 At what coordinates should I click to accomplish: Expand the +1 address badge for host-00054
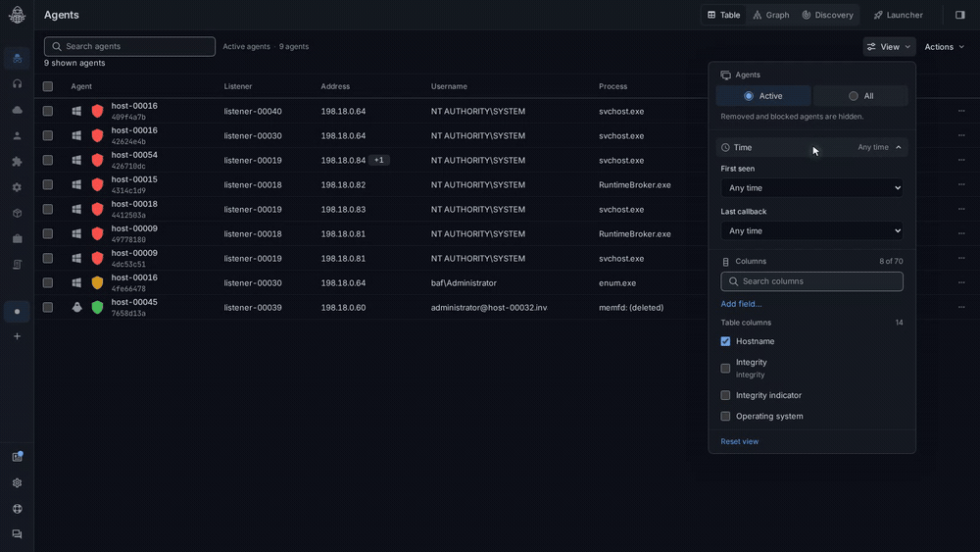pyautogui.click(x=378, y=160)
